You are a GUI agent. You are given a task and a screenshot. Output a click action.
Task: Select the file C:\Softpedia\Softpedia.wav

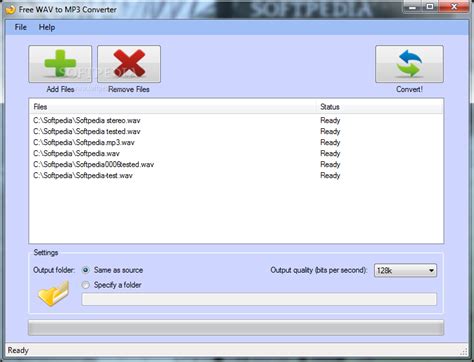point(76,153)
